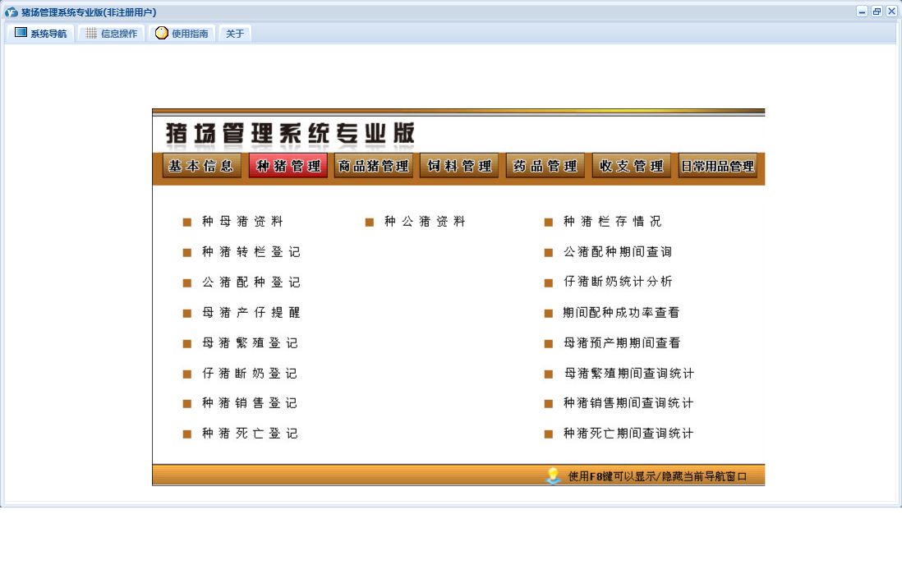This screenshot has width=902, height=588.
Task: Click orange bullet beside 仔猪断奶统计分析
Action: (548, 283)
